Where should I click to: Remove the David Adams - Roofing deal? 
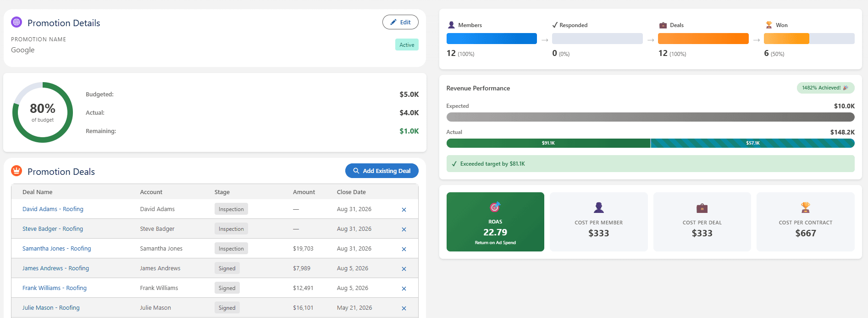pyautogui.click(x=404, y=210)
